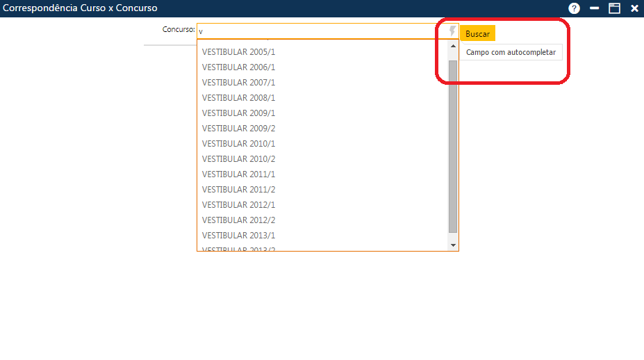
Task: Pick VESTIBULAR 2009/2 in autocomplete list
Action: (238, 129)
